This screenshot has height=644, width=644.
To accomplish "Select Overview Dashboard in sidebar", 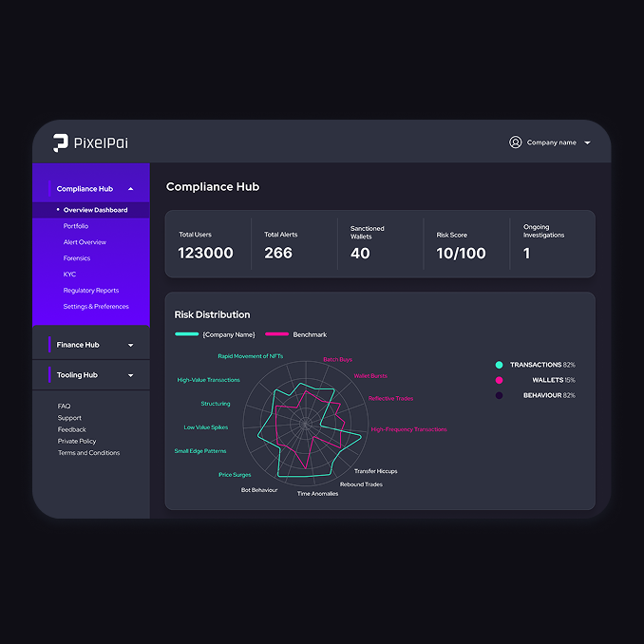I will pos(95,210).
